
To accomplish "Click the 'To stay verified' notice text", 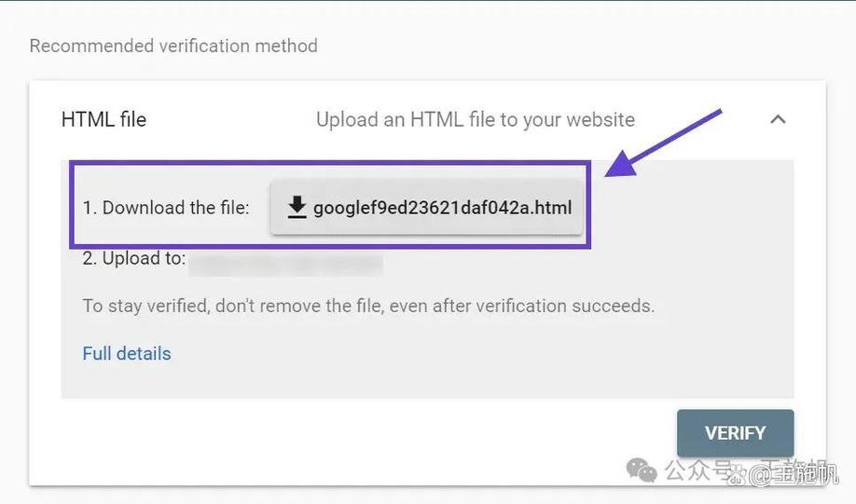I will tap(368, 306).
